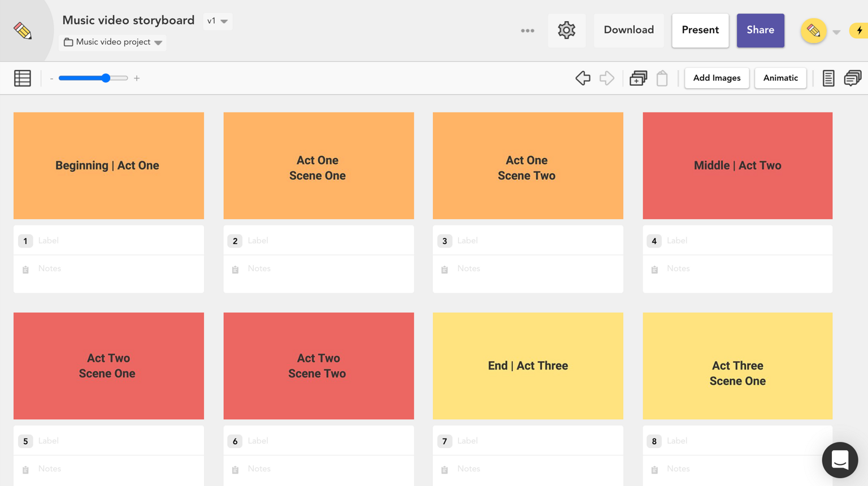Image resolution: width=868 pixels, height=486 pixels.
Task: Click the paste clipboard icon
Action: click(662, 78)
